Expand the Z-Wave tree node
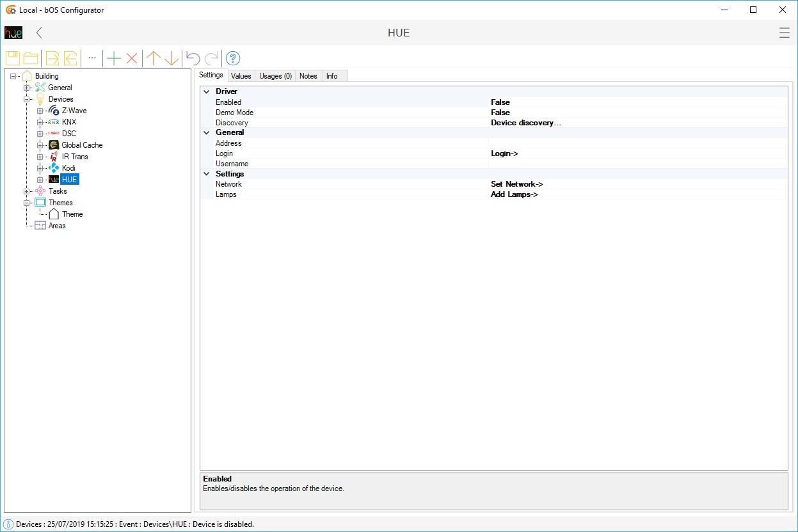This screenshot has height=532, width=798. click(x=40, y=111)
